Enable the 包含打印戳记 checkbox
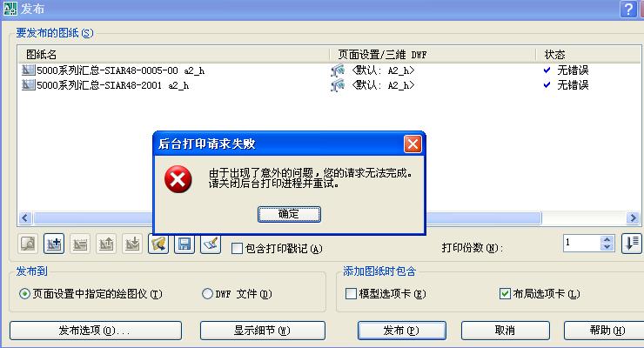Viewport: 644px width, 348px height. pos(237,248)
